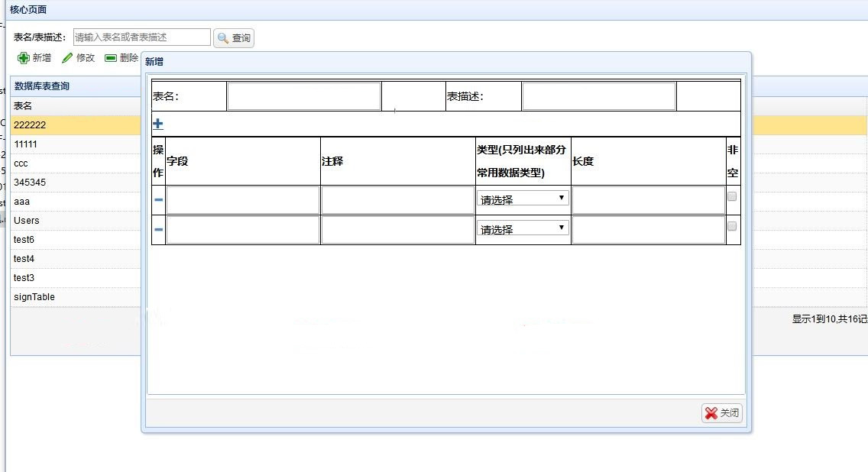This screenshot has height=472, width=868.
Task: Click the first row 长度 input field
Action: 648,200
